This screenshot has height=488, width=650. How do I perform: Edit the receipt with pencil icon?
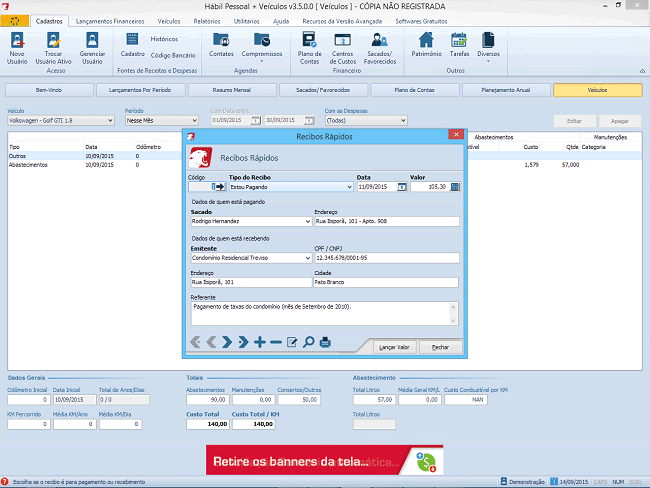click(293, 343)
